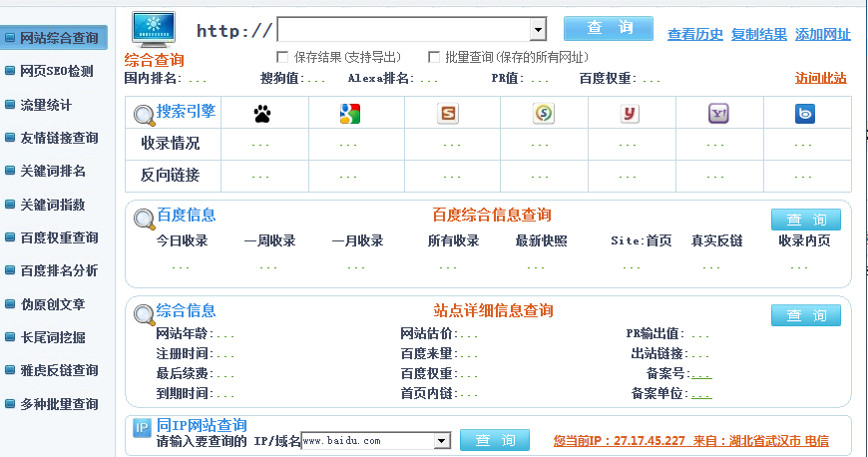Viewport: 868px width, 457px height.
Task: Click the blue Bing search engine icon
Action: 805,114
